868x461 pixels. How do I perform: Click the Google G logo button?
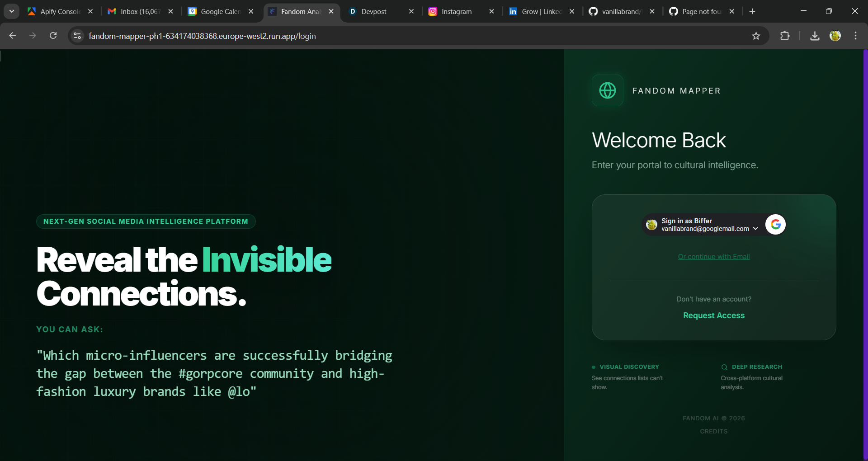[x=775, y=224]
